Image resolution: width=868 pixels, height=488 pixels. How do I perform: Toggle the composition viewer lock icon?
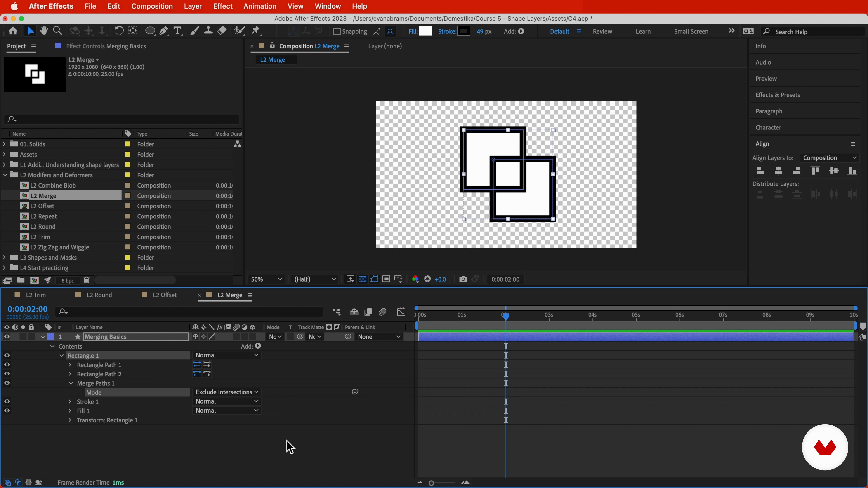pos(272,46)
